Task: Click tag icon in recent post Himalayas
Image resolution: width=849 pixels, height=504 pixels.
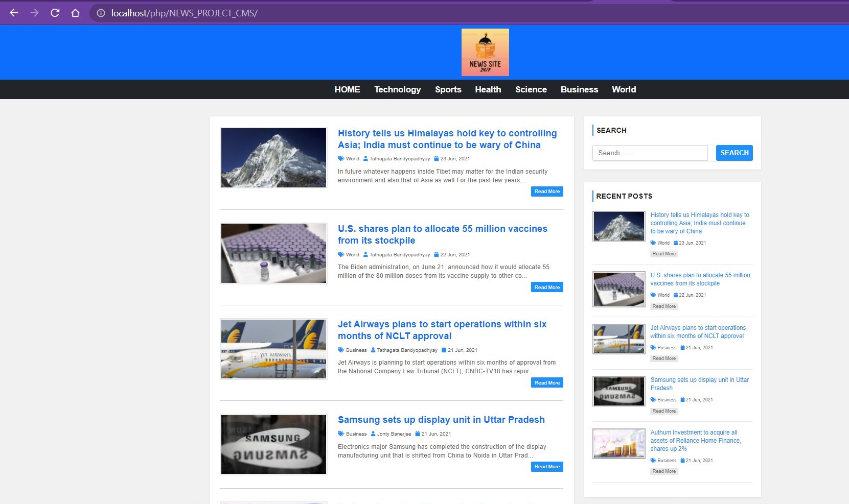Action: [x=653, y=243]
